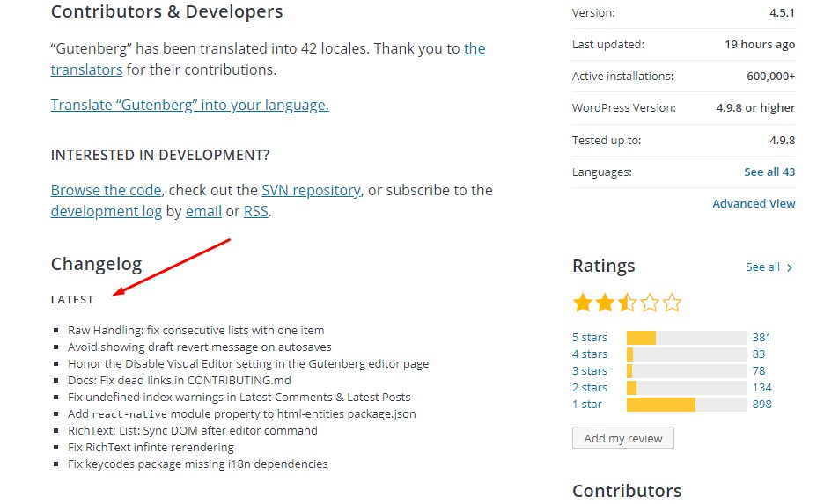Select 'Add react-native module property' entry
Viewport: 824px width, 504px height.
[242, 414]
